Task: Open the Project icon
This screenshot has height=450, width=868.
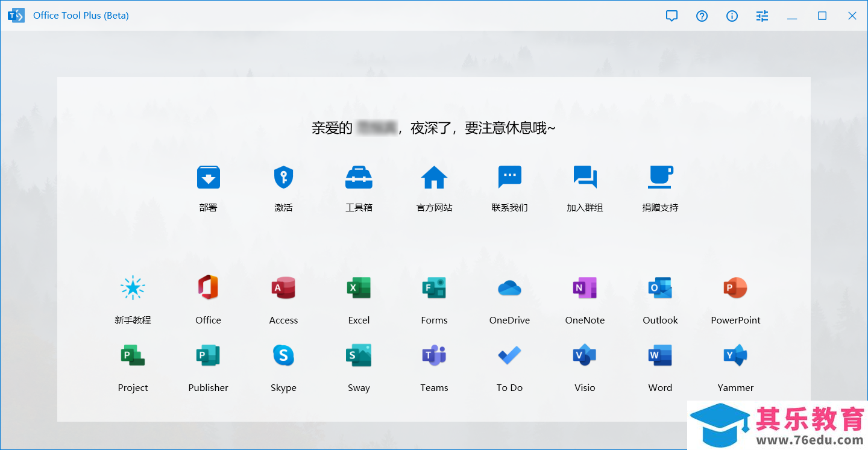Action: point(133,355)
